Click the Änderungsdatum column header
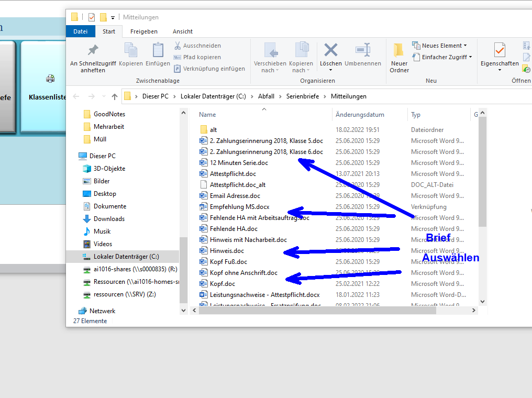The width and height of the screenshot is (532, 398). click(360, 115)
